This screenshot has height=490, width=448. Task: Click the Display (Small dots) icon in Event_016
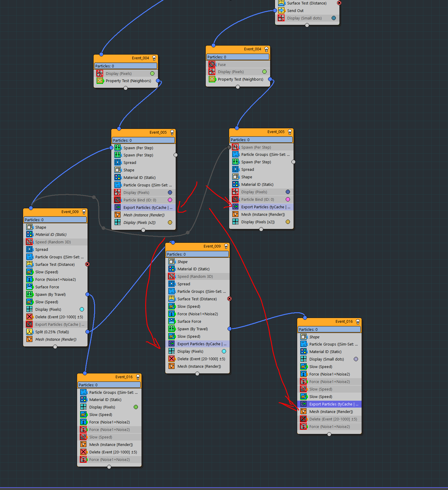tap(303, 359)
